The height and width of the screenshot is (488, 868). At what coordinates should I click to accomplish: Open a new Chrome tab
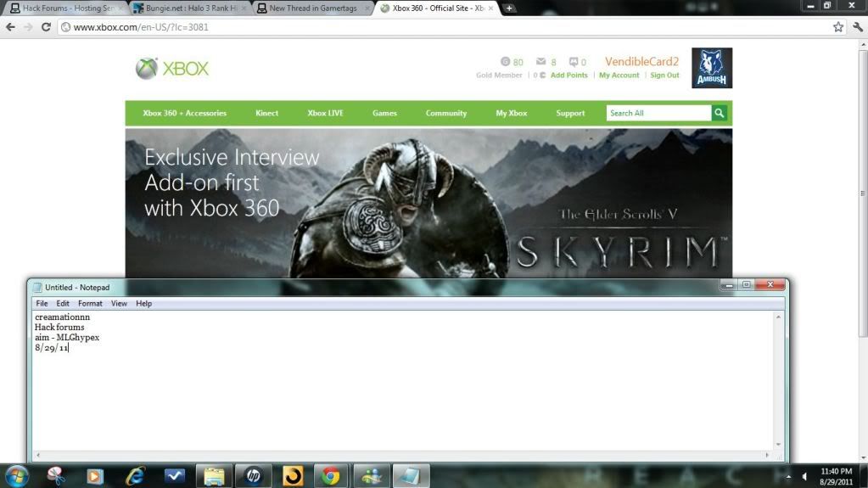[x=509, y=8]
